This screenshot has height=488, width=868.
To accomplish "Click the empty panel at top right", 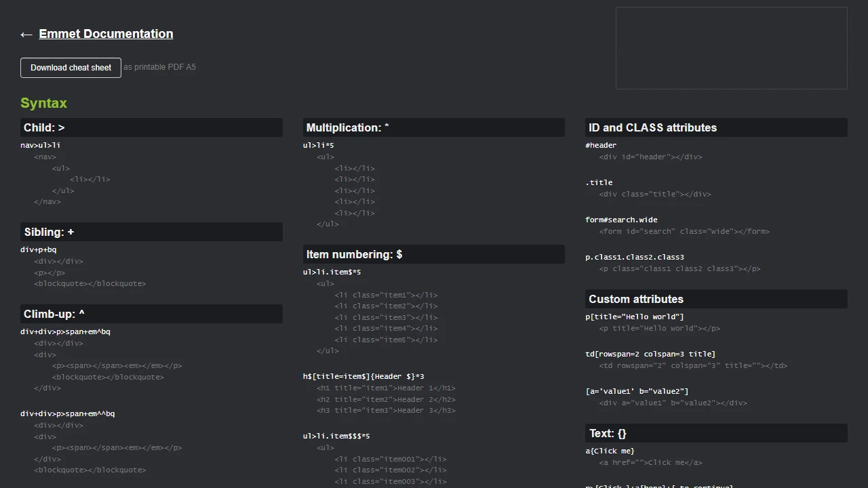I will [731, 47].
